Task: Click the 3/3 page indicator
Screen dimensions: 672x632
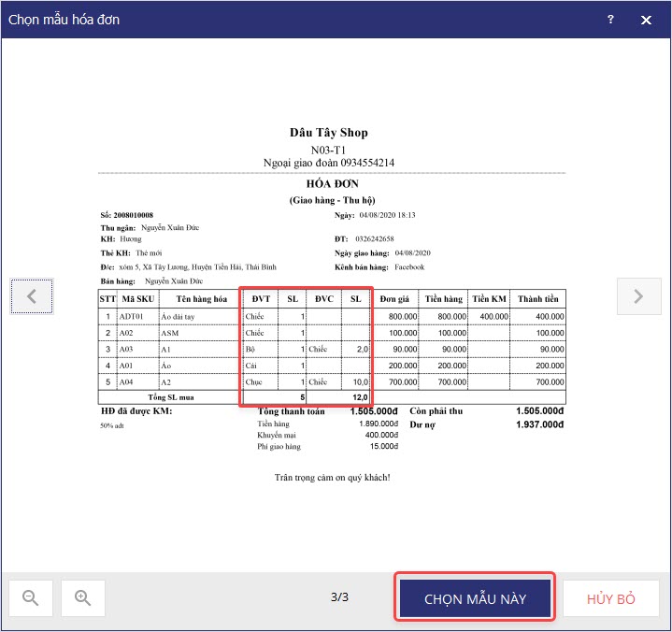Action: (339, 597)
